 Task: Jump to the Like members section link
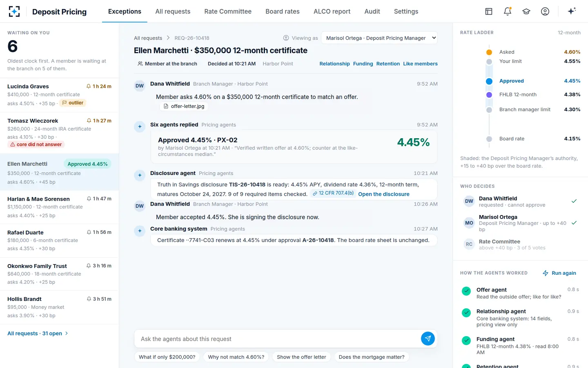(420, 64)
